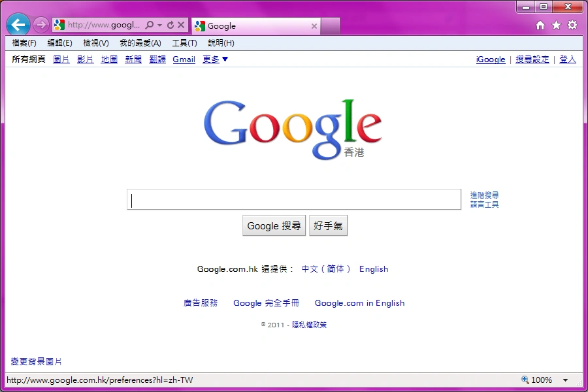Click the Home icon
This screenshot has width=588, height=392.
coord(540,25)
